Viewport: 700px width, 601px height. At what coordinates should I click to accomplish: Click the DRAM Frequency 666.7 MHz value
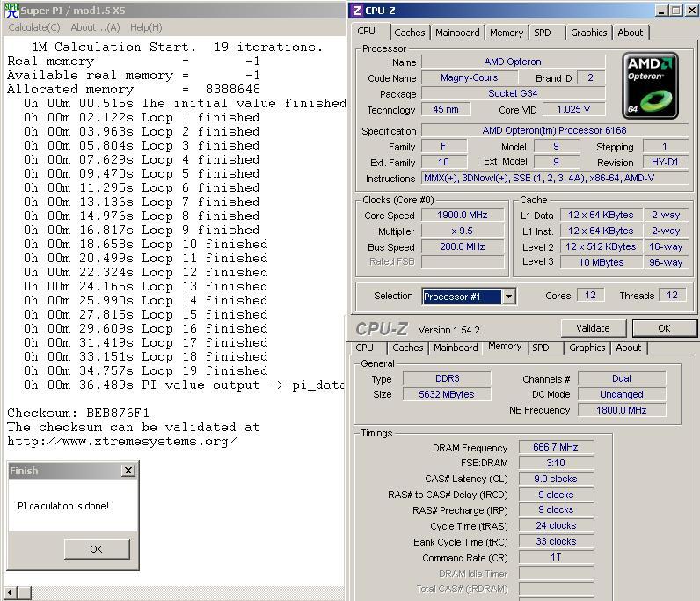click(556, 447)
